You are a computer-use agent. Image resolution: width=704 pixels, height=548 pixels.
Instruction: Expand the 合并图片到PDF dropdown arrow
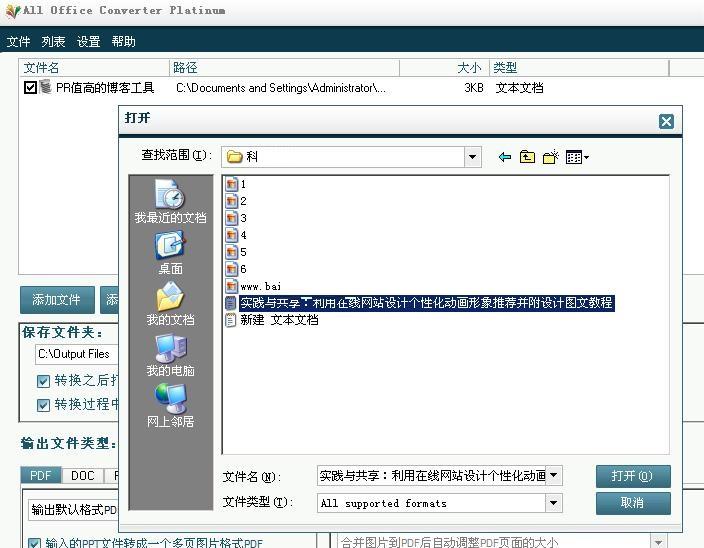(658, 542)
